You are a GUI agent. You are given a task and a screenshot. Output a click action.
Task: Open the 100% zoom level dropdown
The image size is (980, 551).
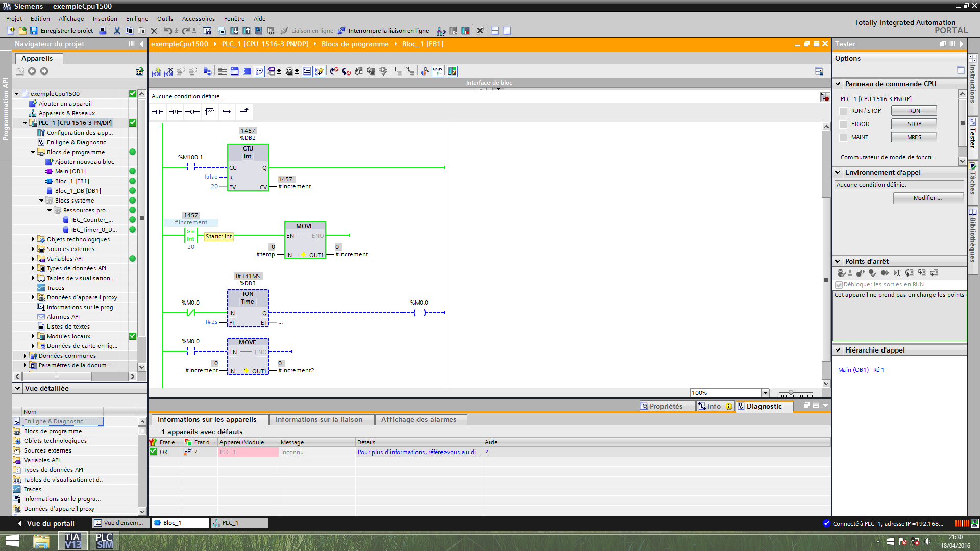pyautogui.click(x=765, y=393)
